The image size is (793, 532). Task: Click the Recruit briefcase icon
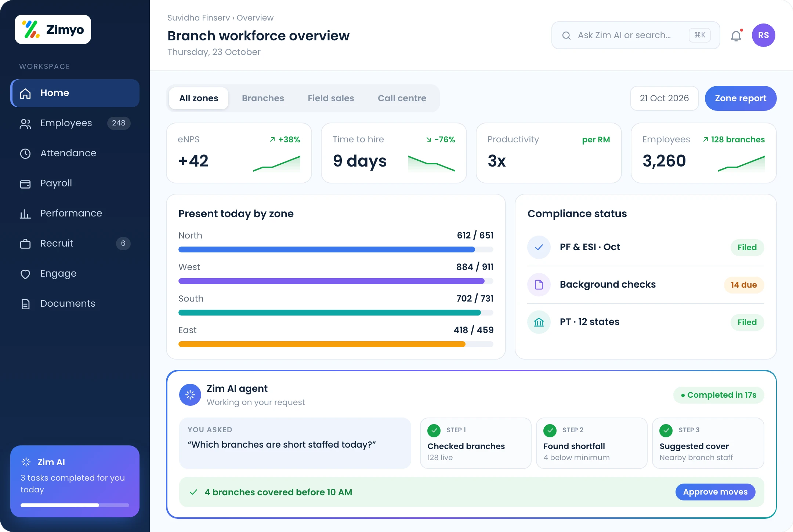[25, 244]
